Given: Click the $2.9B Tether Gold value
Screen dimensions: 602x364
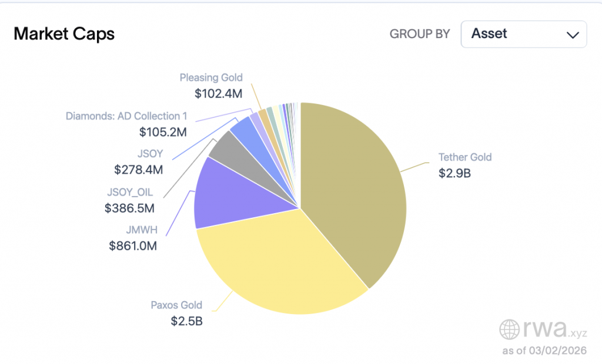Looking at the screenshot, I should 454,173.
